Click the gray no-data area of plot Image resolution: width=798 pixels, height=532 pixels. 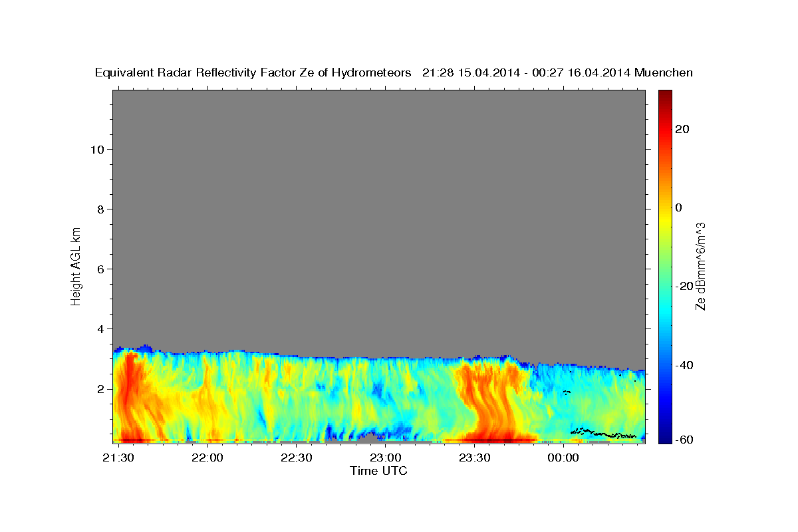coord(379,219)
